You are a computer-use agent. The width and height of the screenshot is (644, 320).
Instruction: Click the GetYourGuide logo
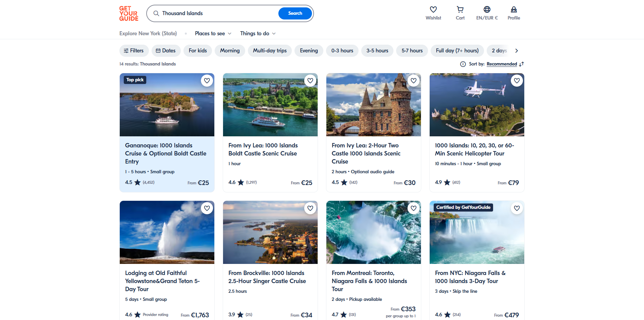pyautogui.click(x=128, y=13)
